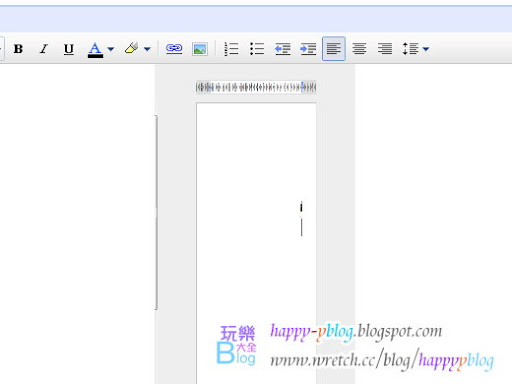Right align the text
Screen dimensions: 512x384
(x=385, y=49)
